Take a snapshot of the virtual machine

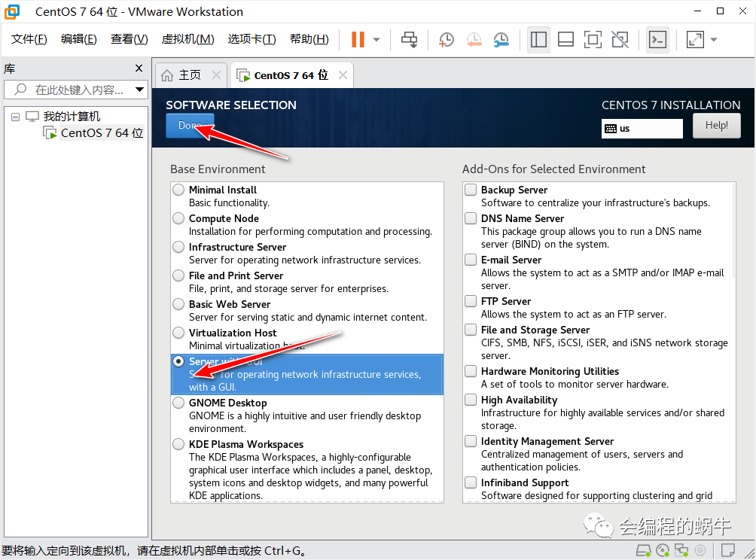pos(447,40)
